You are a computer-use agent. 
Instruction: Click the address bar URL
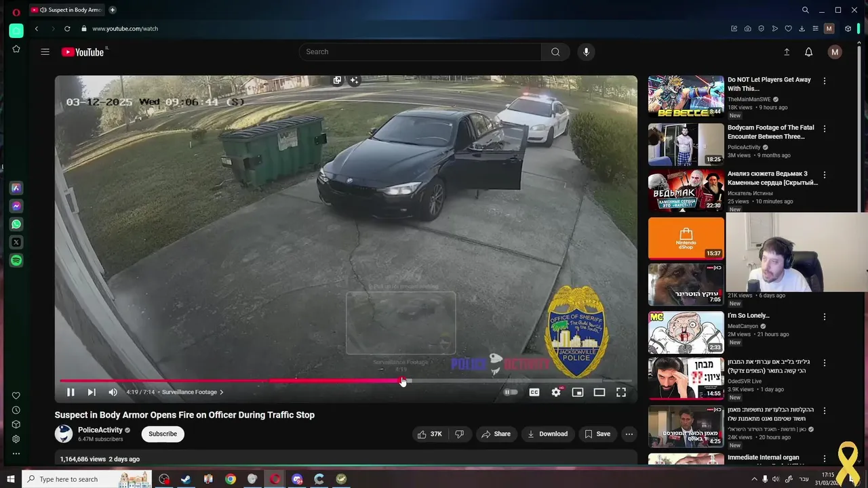[125, 28]
